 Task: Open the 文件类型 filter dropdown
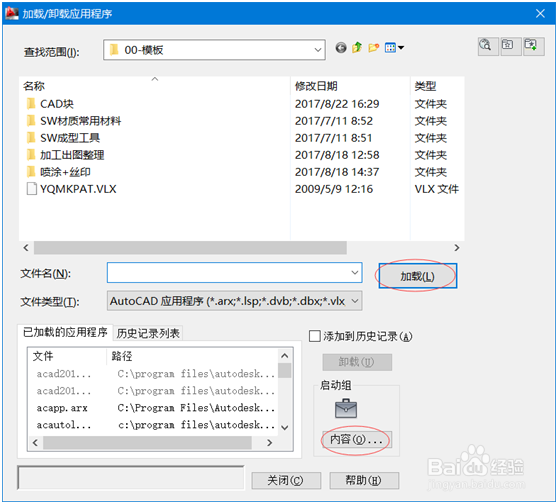coord(235,301)
